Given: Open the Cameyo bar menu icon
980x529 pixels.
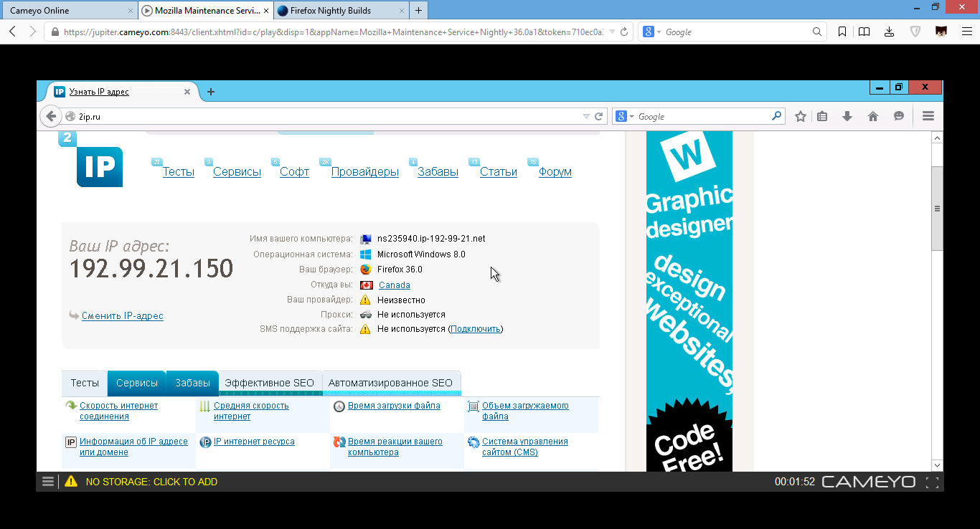Looking at the screenshot, I should click(x=48, y=482).
